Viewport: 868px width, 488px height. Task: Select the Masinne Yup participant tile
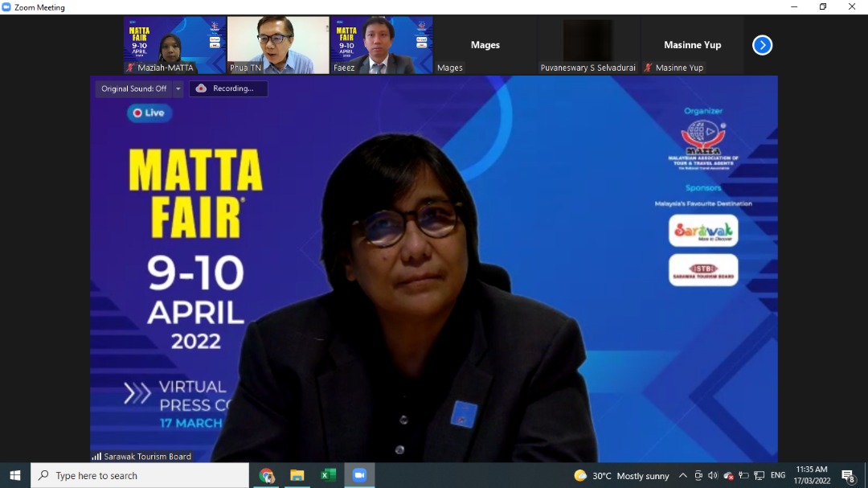pos(692,45)
